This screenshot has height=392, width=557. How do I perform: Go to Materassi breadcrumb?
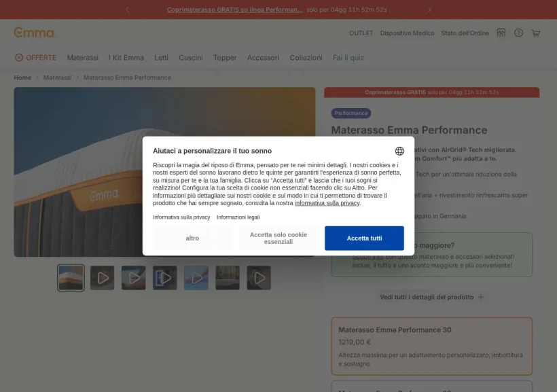coord(57,77)
